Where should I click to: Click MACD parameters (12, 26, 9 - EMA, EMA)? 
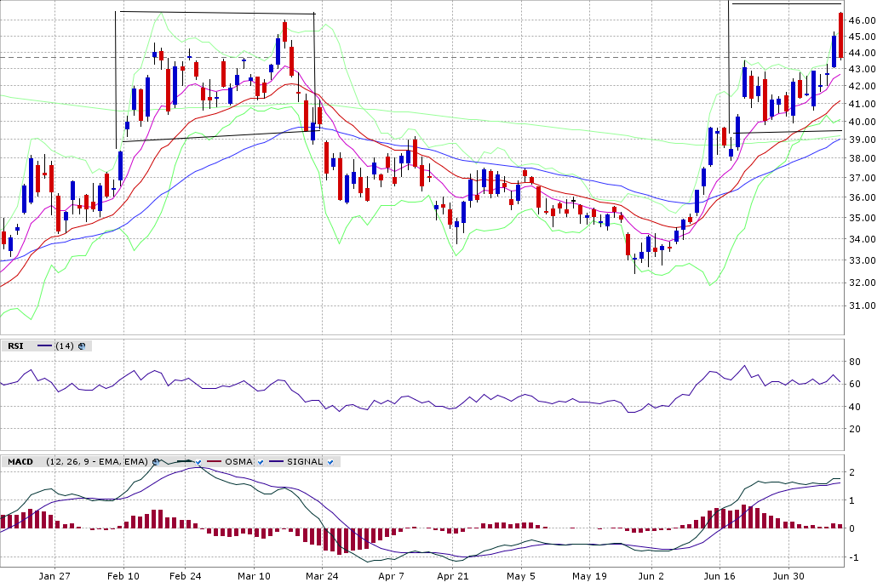97,462
